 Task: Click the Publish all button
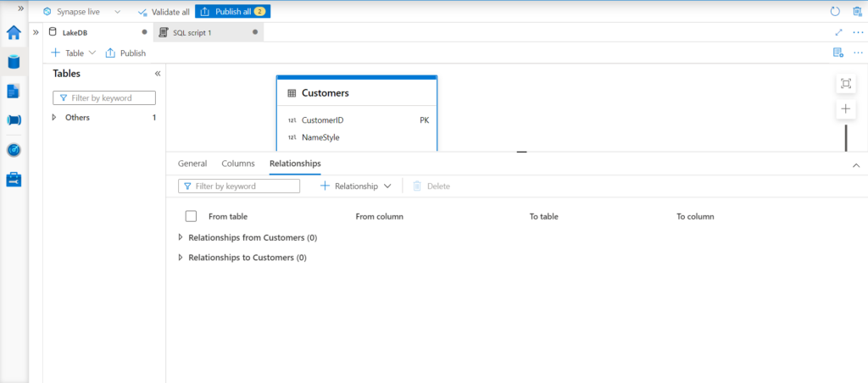click(232, 12)
